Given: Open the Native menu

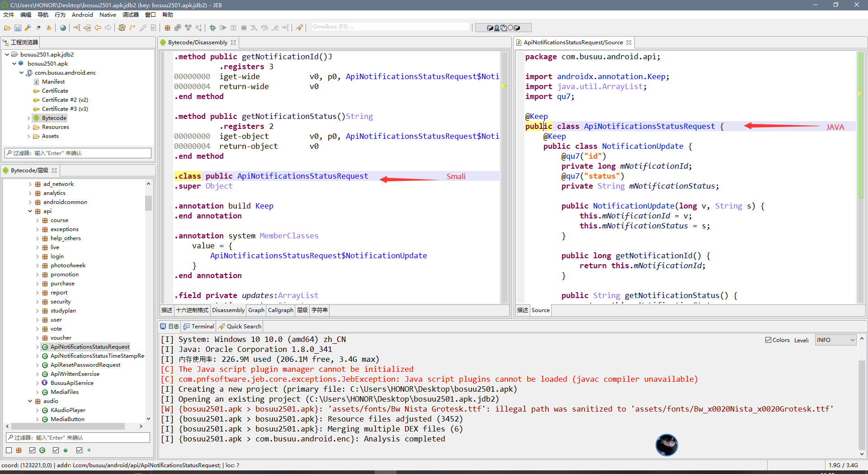Looking at the screenshot, I should point(108,15).
